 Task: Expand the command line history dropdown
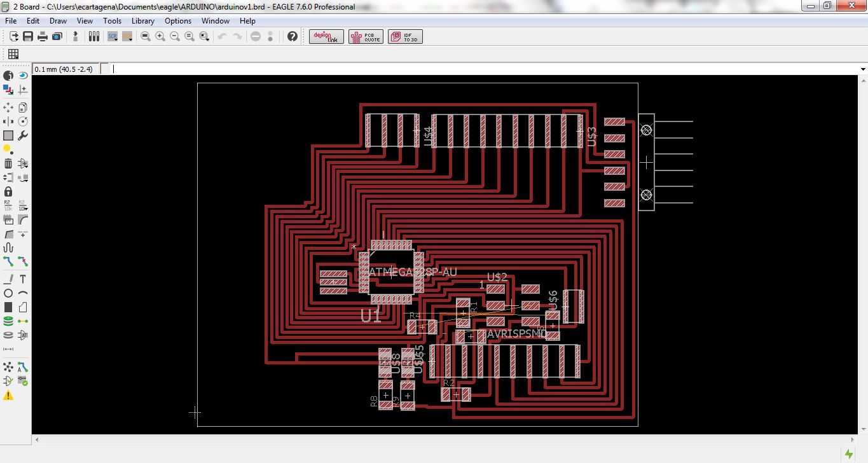pyautogui.click(x=863, y=69)
